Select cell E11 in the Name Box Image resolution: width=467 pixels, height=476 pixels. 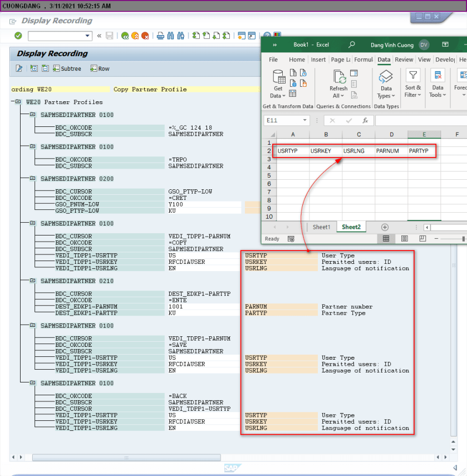284,120
